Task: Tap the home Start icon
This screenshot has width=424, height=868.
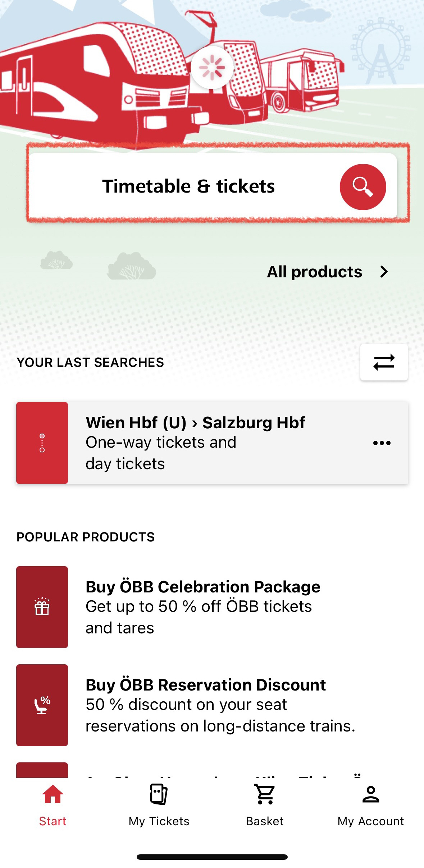Action: tap(53, 794)
